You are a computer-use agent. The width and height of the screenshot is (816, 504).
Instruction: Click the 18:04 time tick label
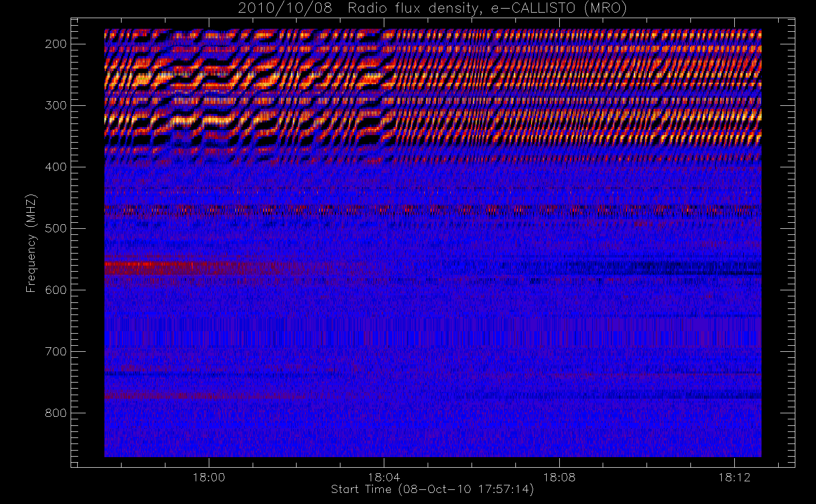(x=384, y=477)
